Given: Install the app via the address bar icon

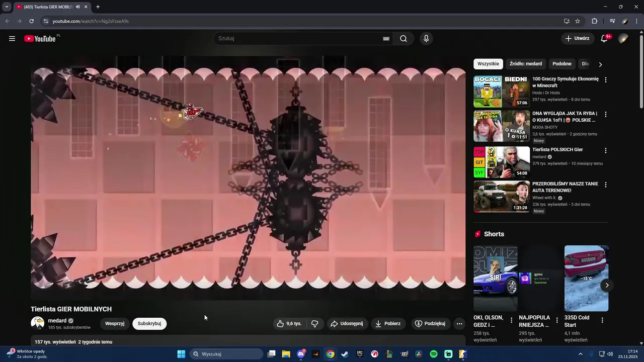Looking at the screenshot, I should pyautogui.click(x=567, y=21).
